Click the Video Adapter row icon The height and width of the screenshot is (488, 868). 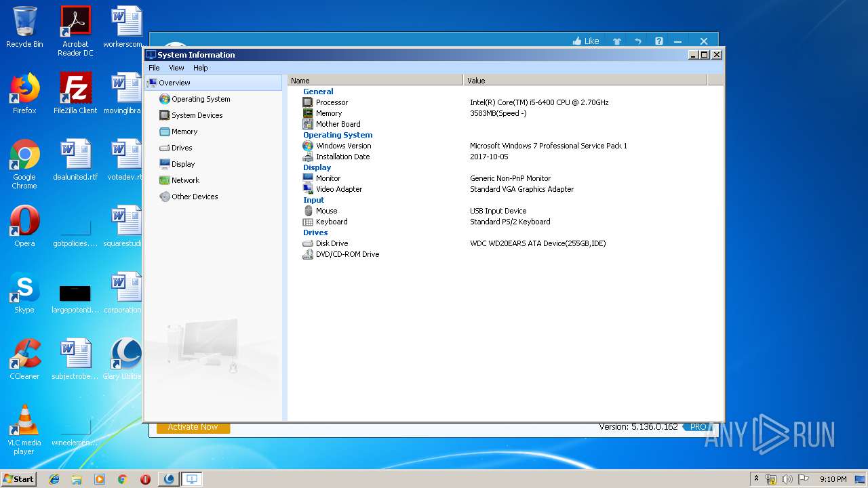pos(308,189)
